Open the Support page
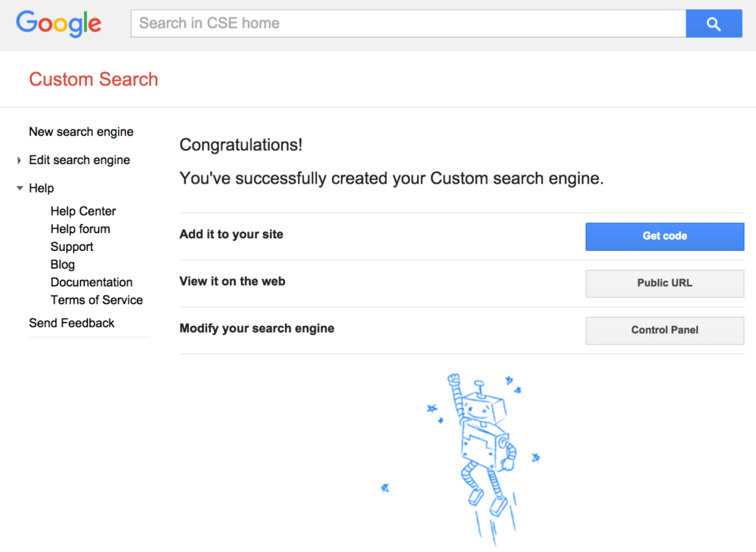 tap(72, 247)
